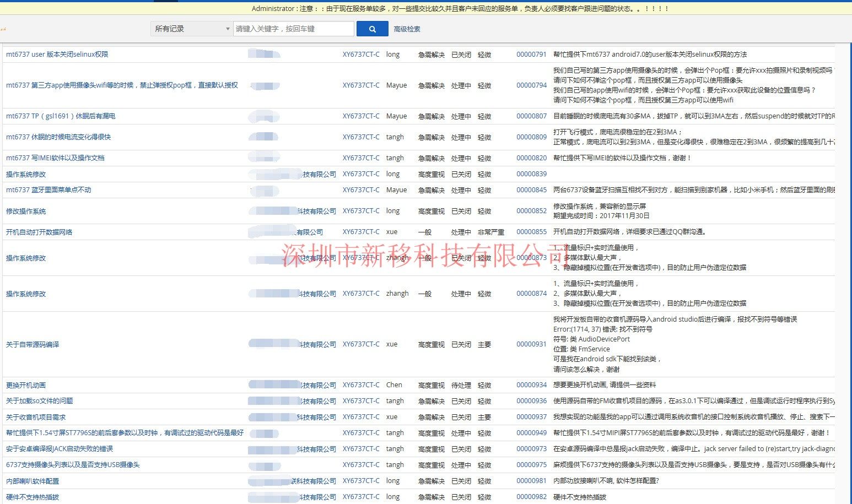This screenshot has width=852, height=504.
Task: Click the text '期望完成时间：2017年11月30日'
Action: point(601,216)
